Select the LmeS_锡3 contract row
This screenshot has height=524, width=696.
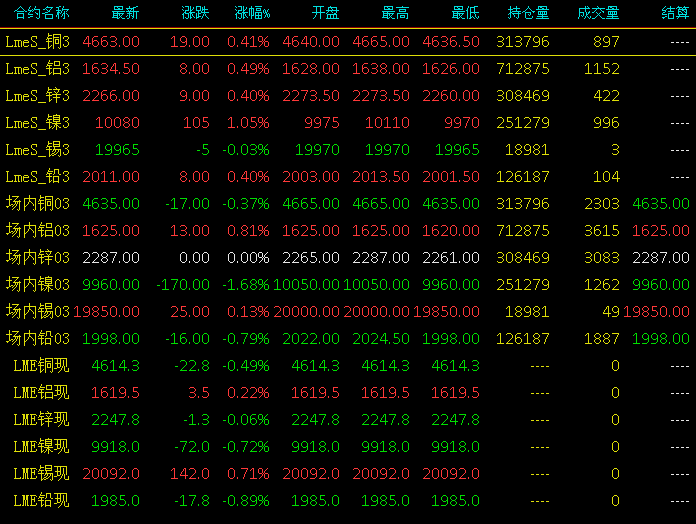coord(348,150)
